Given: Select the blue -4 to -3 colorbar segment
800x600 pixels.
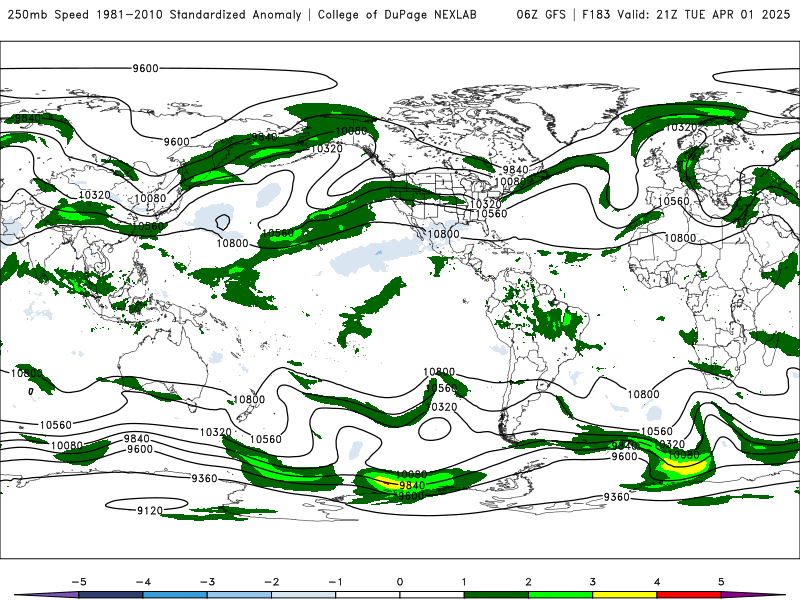Looking at the screenshot, I should (x=175, y=595).
